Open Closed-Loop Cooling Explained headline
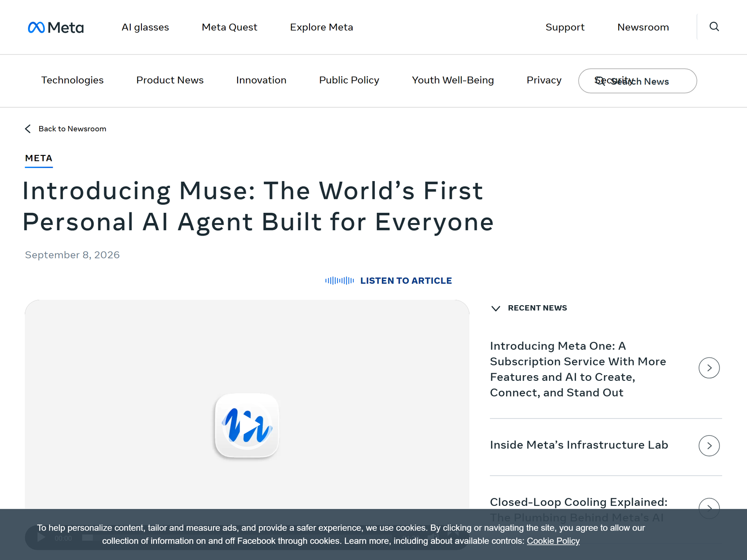The width and height of the screenshot is (747, 560). coord(579,510)
